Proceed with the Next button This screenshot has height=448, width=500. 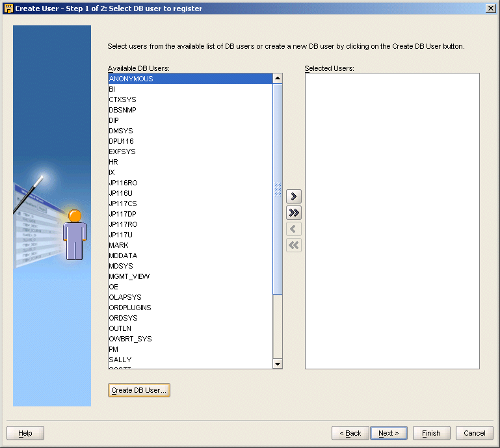coord(389,433)
